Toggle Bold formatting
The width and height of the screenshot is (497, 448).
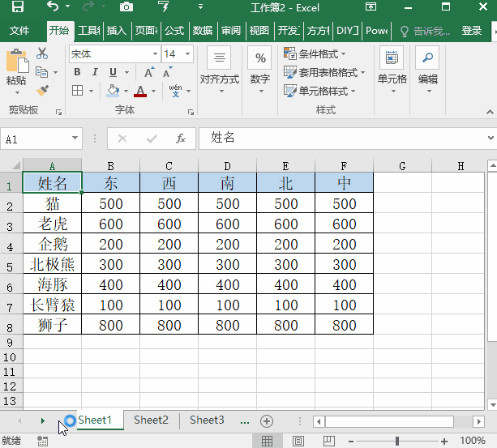(x=77, y=72)
